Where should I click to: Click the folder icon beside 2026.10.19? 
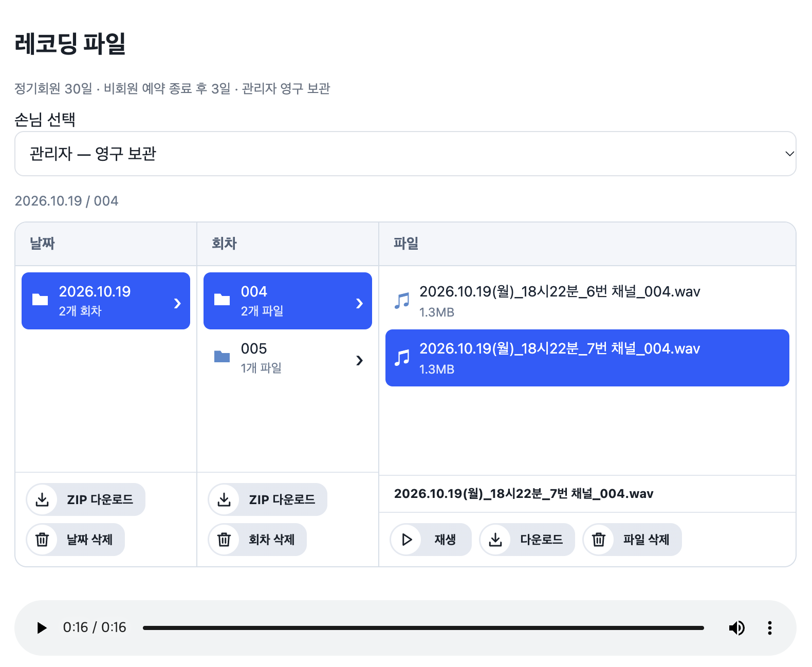[40, 300]
